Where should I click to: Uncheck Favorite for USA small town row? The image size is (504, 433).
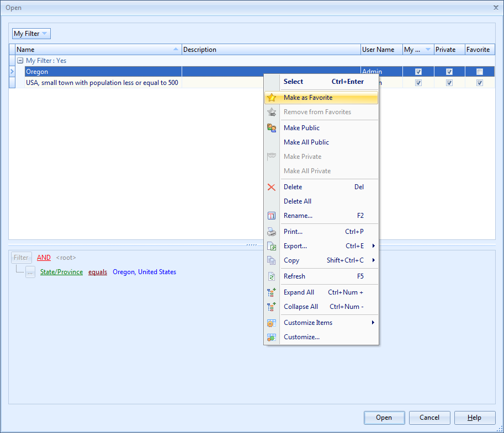(480, 83)
